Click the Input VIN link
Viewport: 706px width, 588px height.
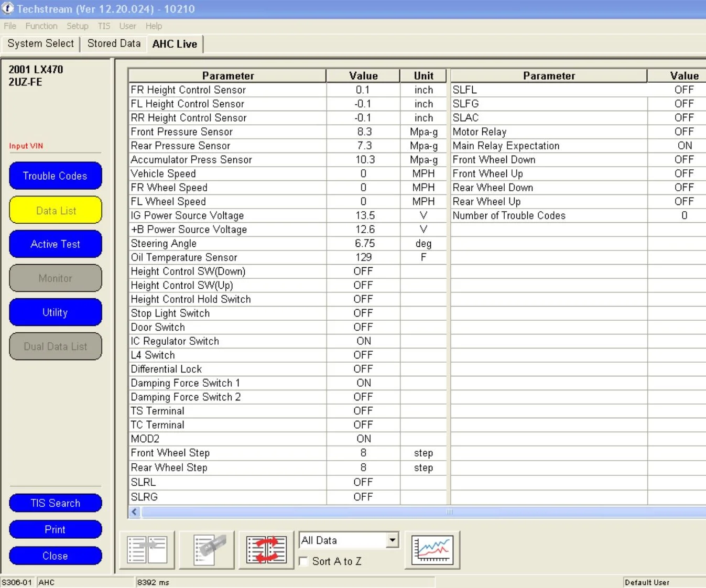(26, 146)
